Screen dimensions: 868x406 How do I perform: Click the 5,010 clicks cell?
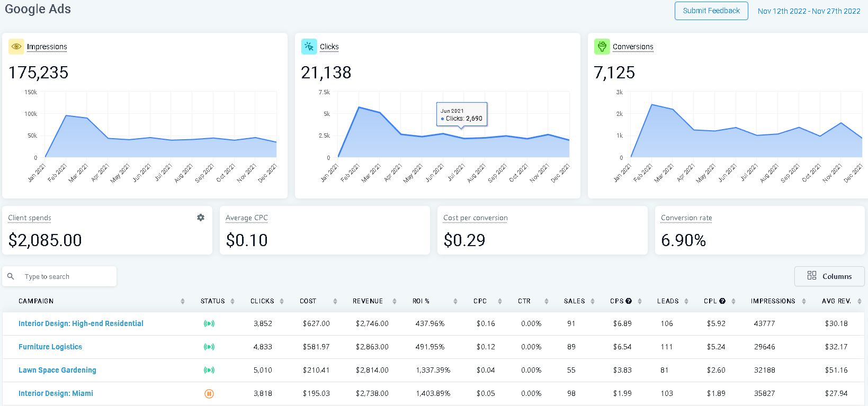[x=263, y=370]
